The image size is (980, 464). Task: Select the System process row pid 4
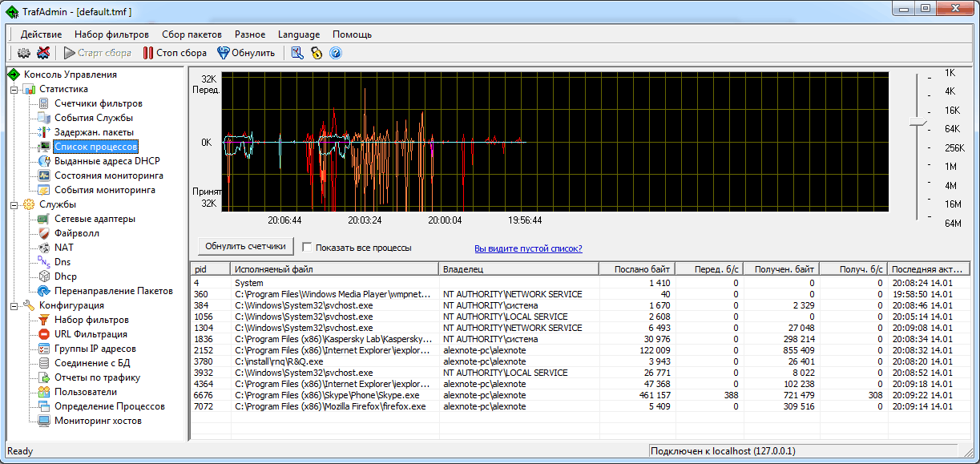point(580,283)
